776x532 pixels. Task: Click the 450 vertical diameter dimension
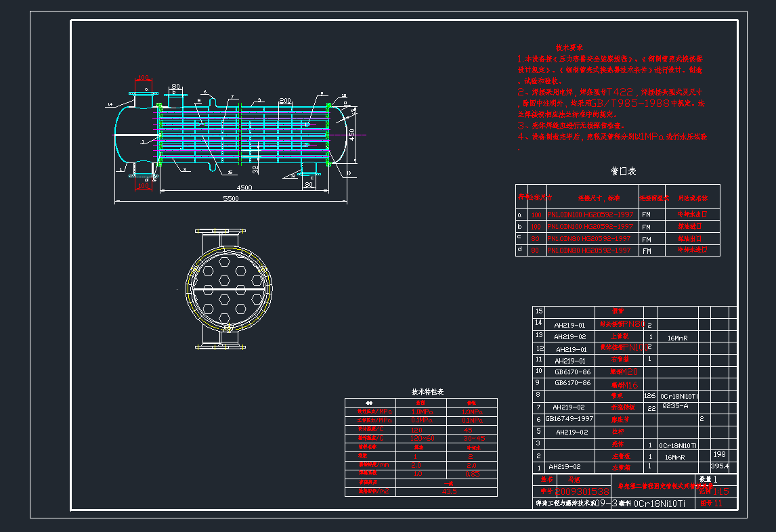point(351,135)
